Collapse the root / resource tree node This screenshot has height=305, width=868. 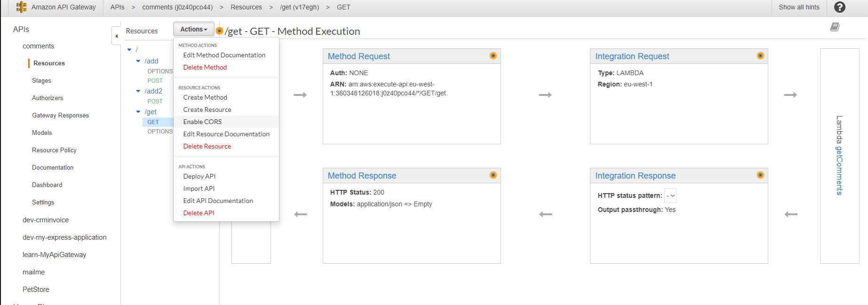point(129,49)
